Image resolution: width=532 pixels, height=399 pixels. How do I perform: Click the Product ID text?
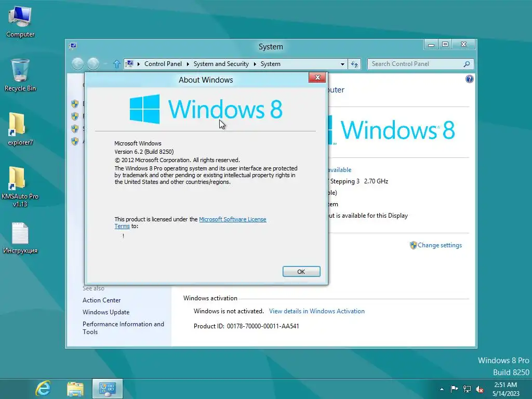pos(246,326)
